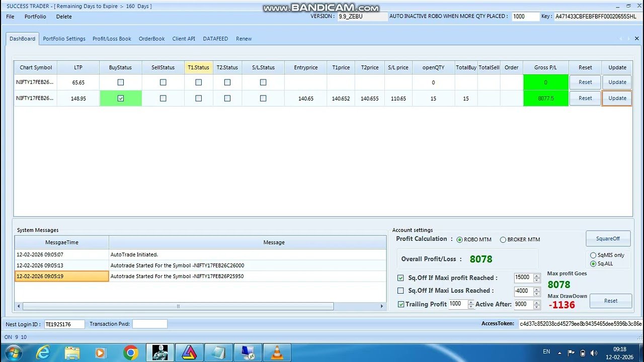Launch VLC media player from the taskbar

(x=277, y=352)
